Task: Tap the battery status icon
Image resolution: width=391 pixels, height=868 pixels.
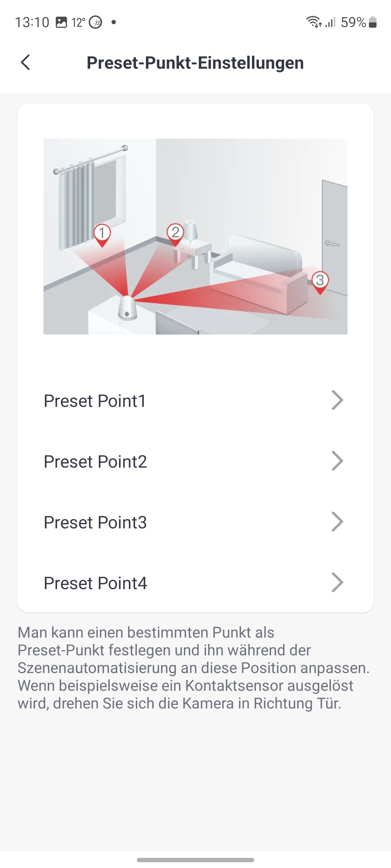Action: [x=373, y=22]
